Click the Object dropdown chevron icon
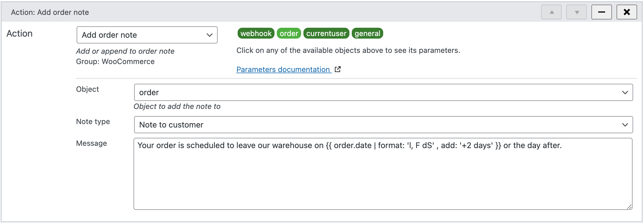This screenshot has width=644, height=223. (x=625, y=92)
